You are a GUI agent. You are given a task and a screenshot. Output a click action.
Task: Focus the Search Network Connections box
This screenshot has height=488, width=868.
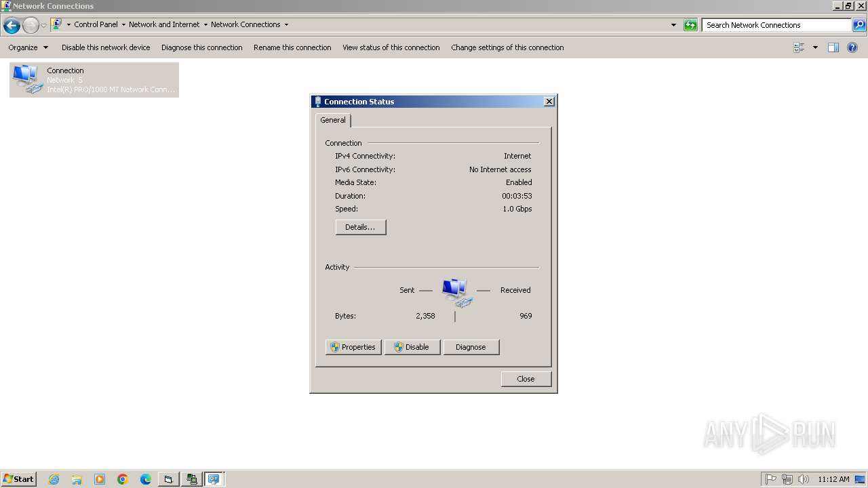point(776,25)
